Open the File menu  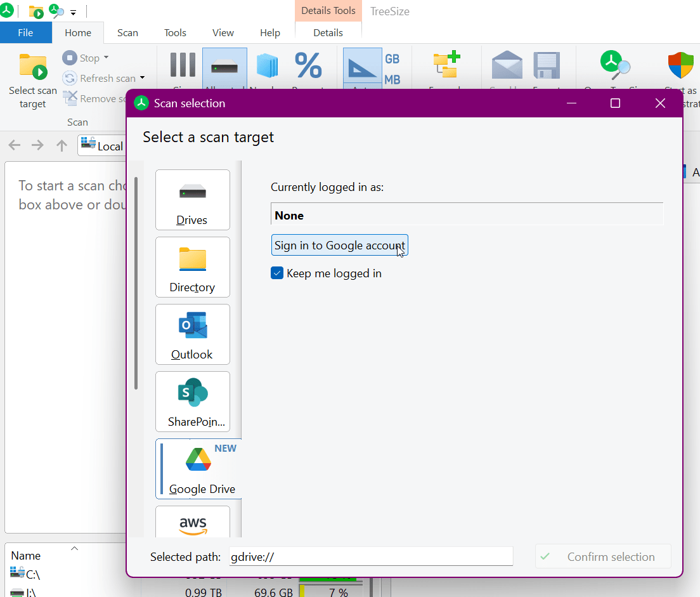click(x=25, y=32)
